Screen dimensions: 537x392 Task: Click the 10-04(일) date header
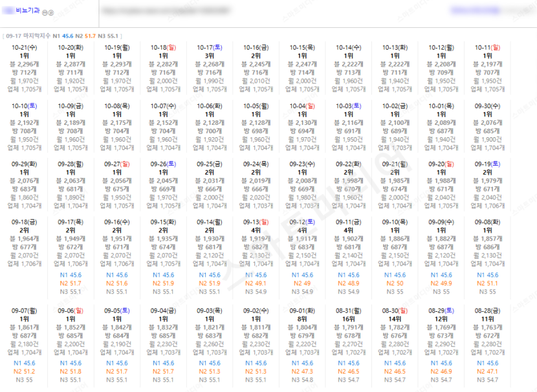(x=302, y=106)
